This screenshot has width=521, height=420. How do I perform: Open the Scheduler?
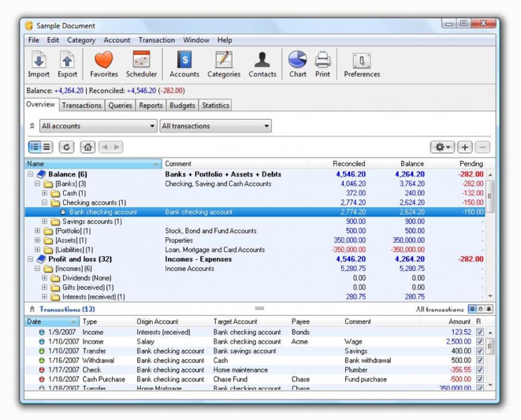[141, 63]
